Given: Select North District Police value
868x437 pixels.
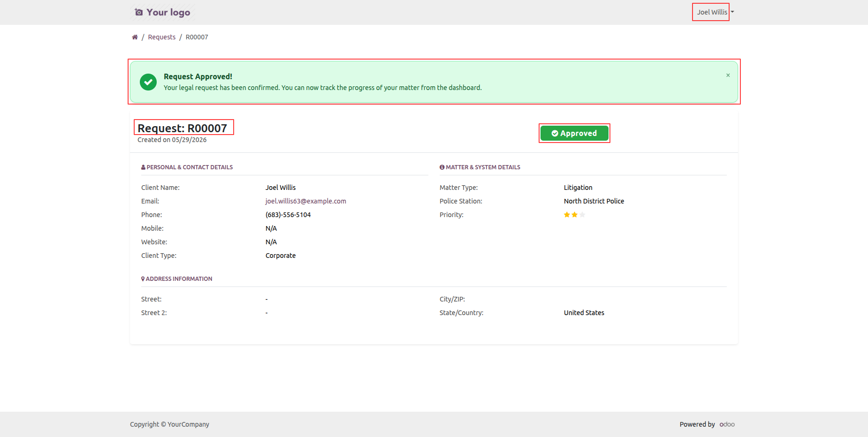Looking at the screenshot, I should pos(594,201).
